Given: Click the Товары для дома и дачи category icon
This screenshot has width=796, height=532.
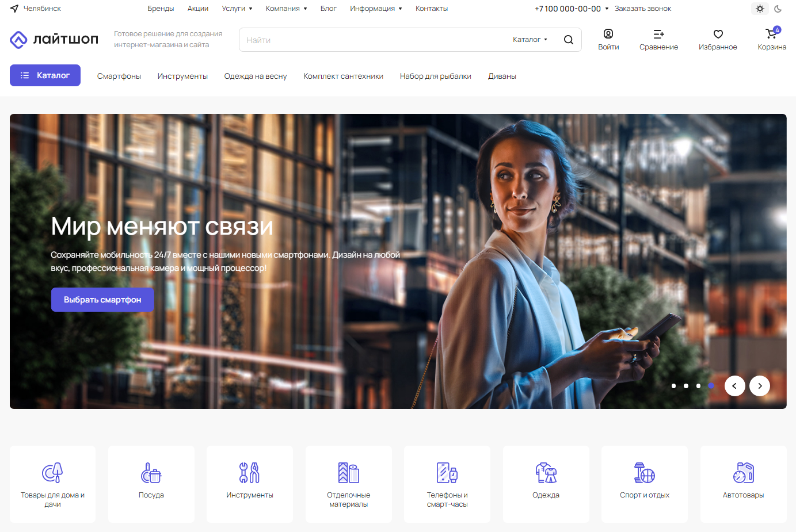Looking at the screenshot, I should 52,473.
